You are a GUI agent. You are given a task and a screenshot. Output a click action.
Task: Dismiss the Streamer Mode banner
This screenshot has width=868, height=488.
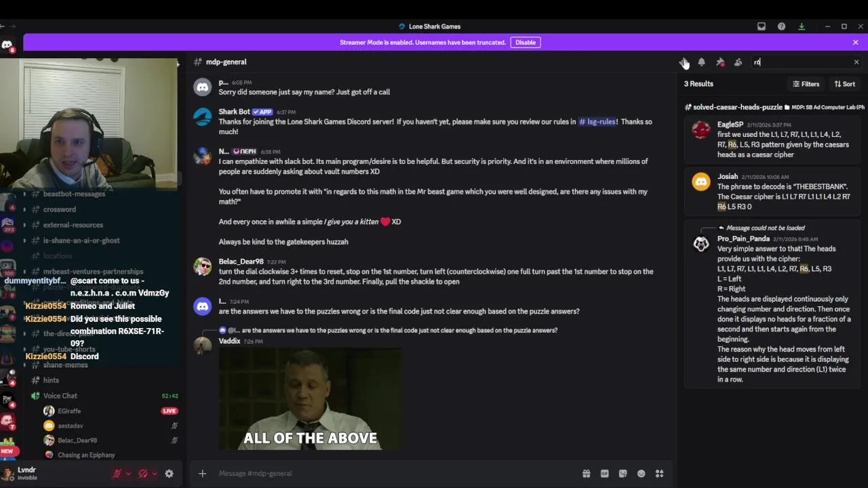(x=856, y=42)
